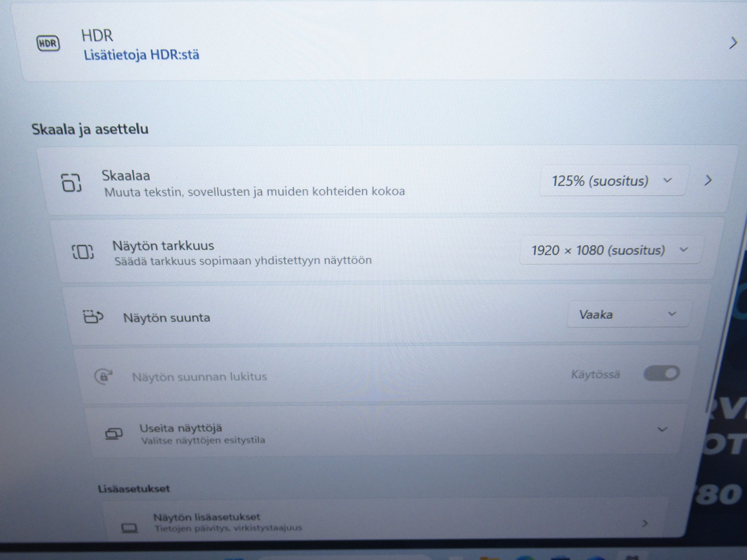Click the Näytön suunta orientation icon

coord(93,317)
